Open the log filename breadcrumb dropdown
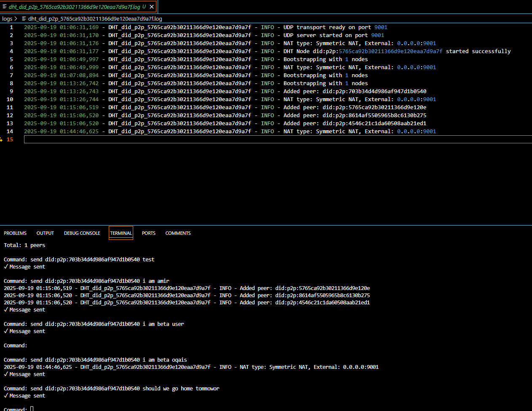Image resolution: width=532 pixels, height=411 pixels. click(95, 19)
